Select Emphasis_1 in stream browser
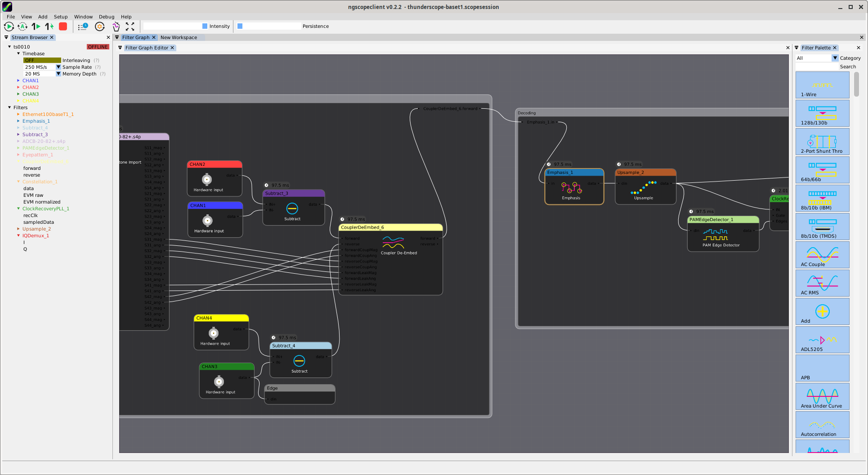868x475 pixels. tap(36, 121)
